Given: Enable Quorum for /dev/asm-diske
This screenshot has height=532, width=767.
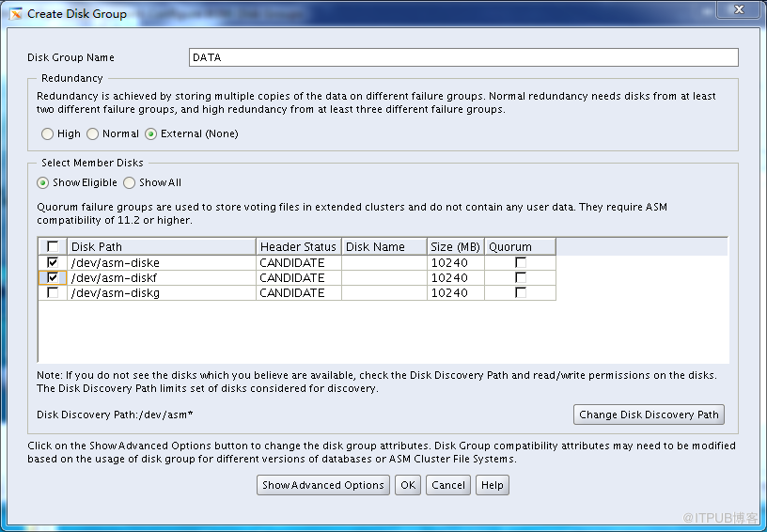Looking at the screenshot, I should click(520, 263).
